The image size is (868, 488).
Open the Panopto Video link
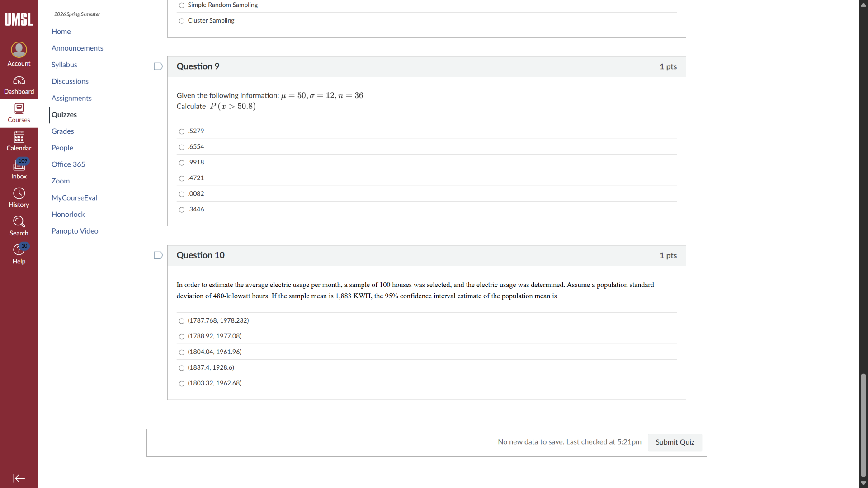coord(75,231)
